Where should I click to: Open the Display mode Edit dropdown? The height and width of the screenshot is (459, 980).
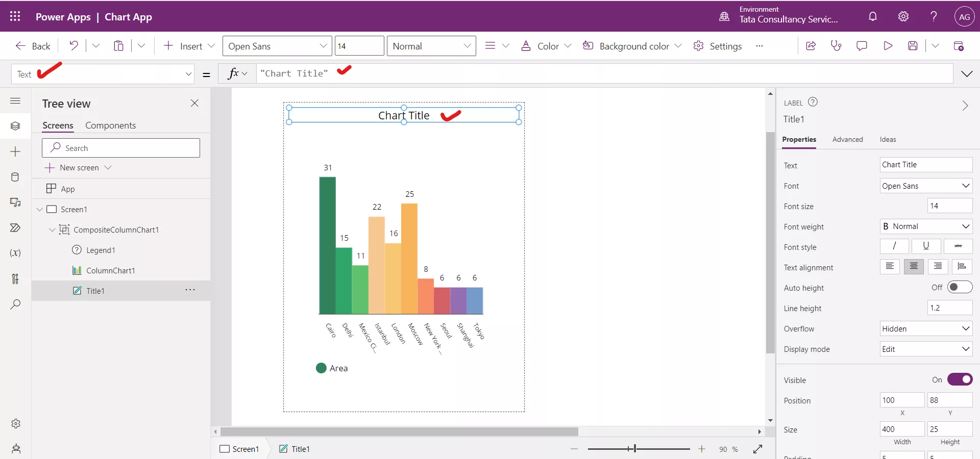click(926, 349)
